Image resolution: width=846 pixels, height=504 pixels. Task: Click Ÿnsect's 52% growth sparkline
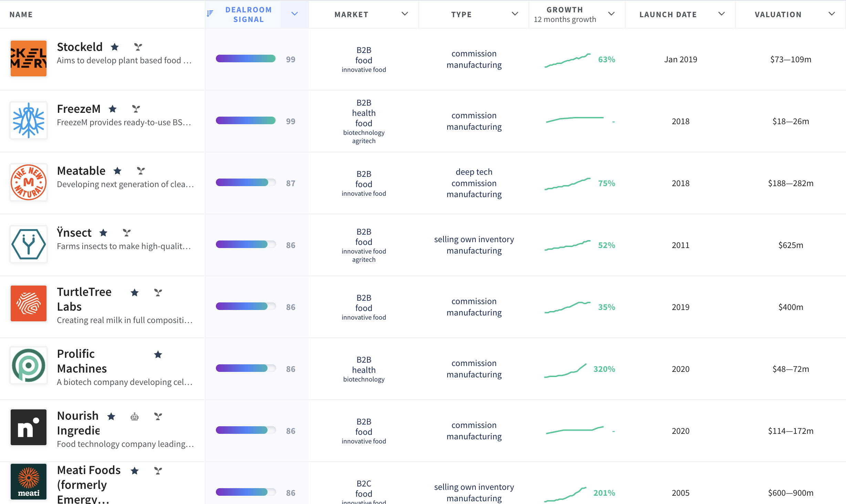click(567, 245)
